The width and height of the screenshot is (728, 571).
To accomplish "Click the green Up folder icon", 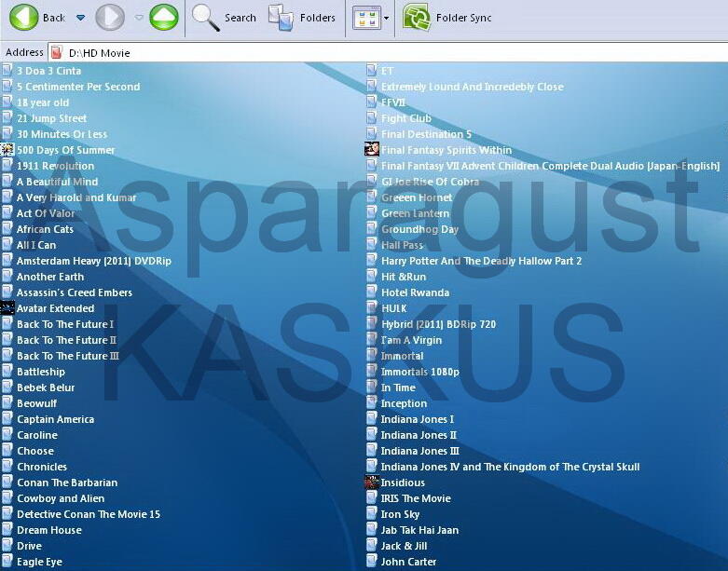I will click(x=164, y=17).
